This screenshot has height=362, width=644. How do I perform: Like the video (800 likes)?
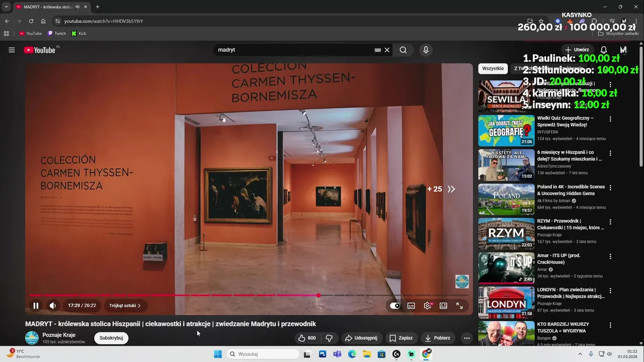click(307, 338)
